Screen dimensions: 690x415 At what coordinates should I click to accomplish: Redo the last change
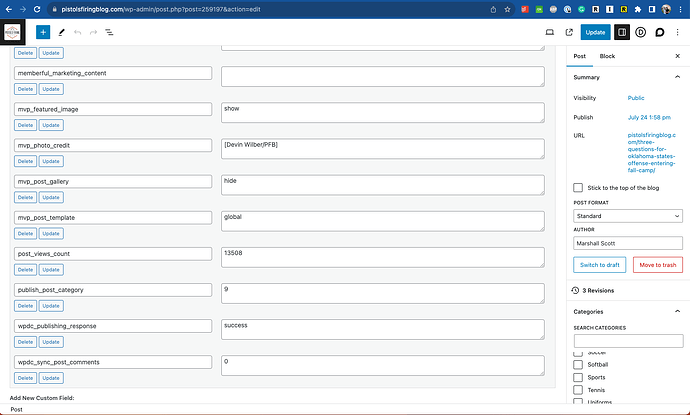[93, 32]
